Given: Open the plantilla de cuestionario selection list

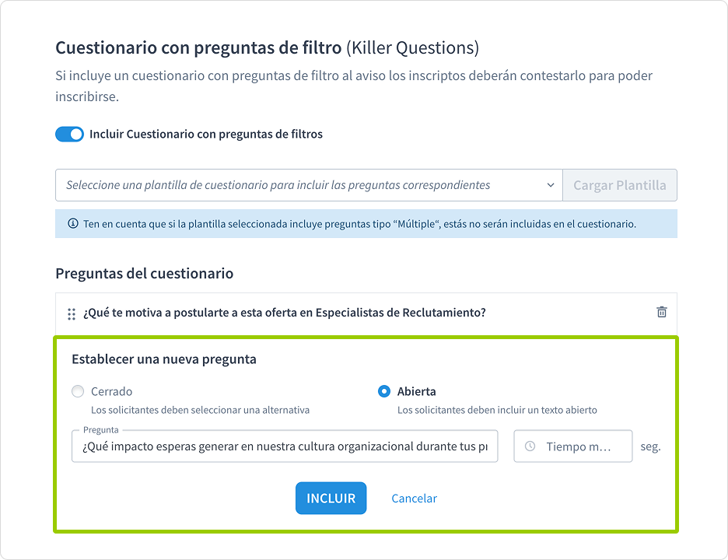Looking at the screenshot, I should coord(307,185).
